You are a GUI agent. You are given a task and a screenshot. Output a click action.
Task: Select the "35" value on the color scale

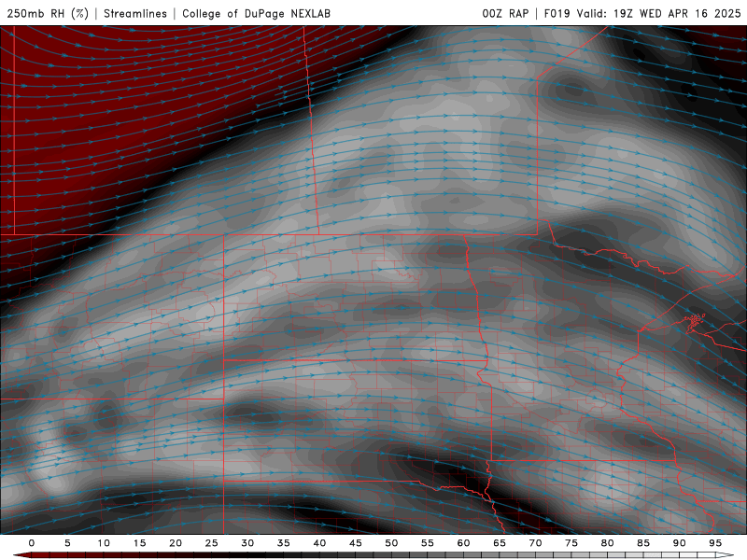click(x=284, y=543)
